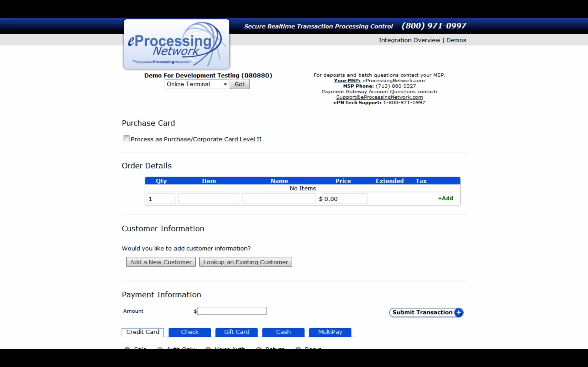
Task: Click the Support@eProcessingNetwork.com link
Action: tap(380, 97)
